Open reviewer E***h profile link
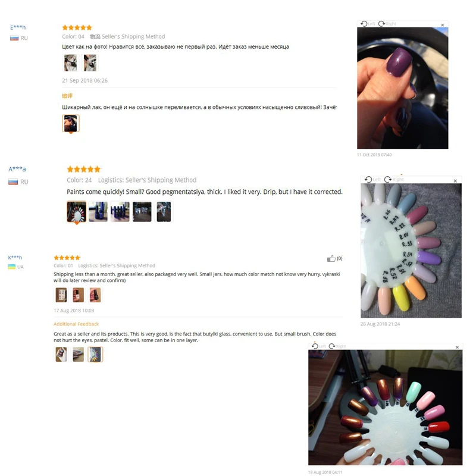This screenshot has height=476, width=476. pyautogui.click(x=18, y=27)
